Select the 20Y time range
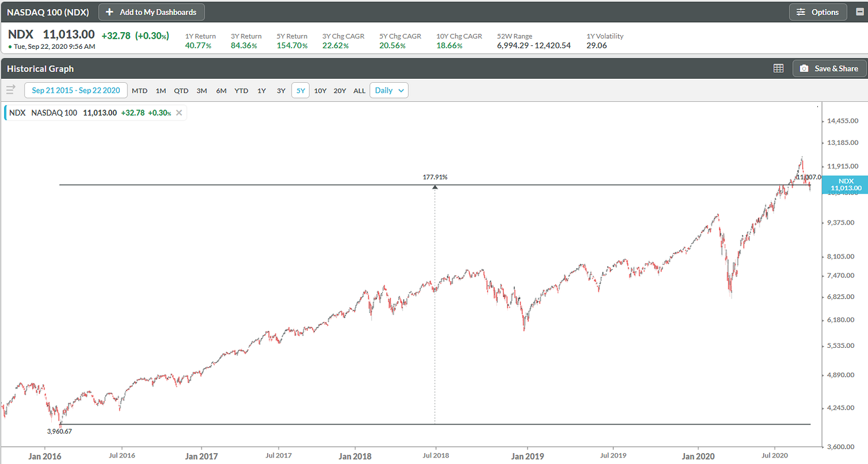Image resolution: width=868 pixels, height=464 pixels. (x=340, y=91)
